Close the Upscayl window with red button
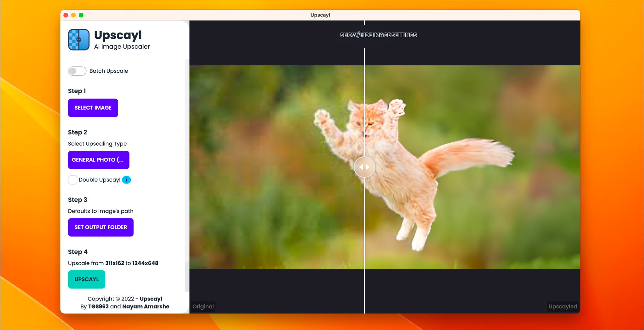 66,15
